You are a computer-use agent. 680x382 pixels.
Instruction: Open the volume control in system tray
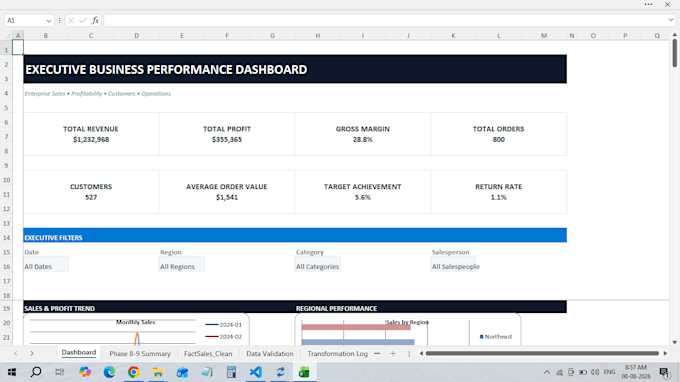click(595, 372)
